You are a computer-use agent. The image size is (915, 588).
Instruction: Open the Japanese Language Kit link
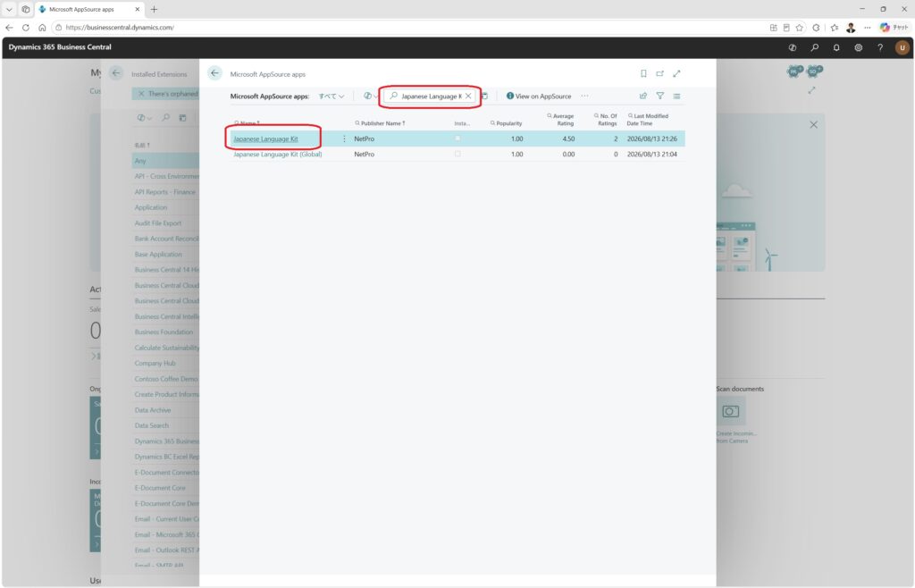(x=265, y=139)
